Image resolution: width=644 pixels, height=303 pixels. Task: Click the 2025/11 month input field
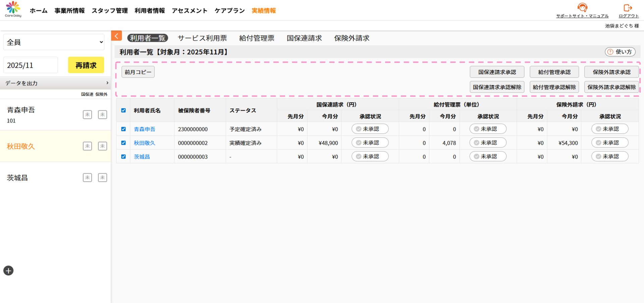(31, 65)
